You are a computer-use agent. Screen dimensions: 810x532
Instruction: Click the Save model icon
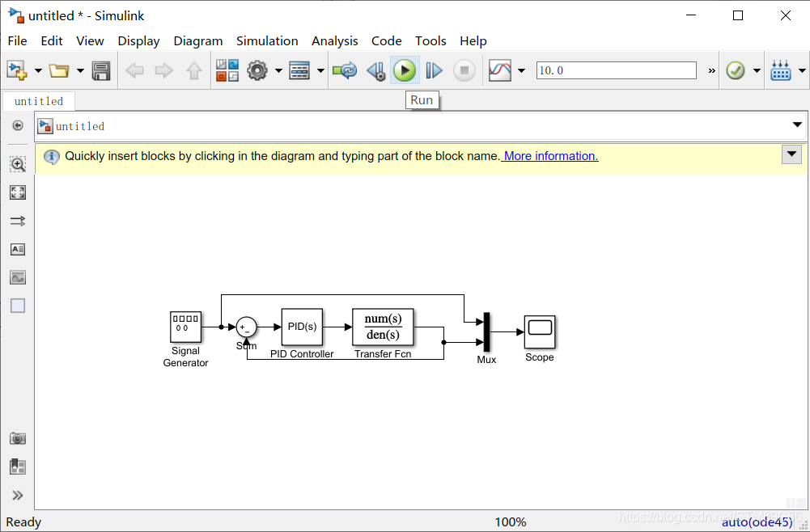(100, 70)
